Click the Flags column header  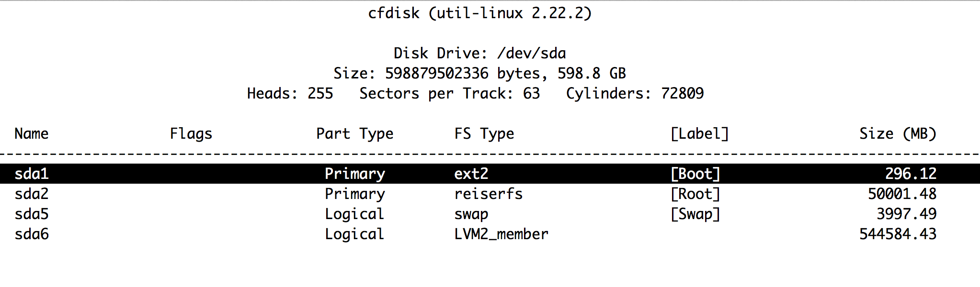(x=191, y=133)
